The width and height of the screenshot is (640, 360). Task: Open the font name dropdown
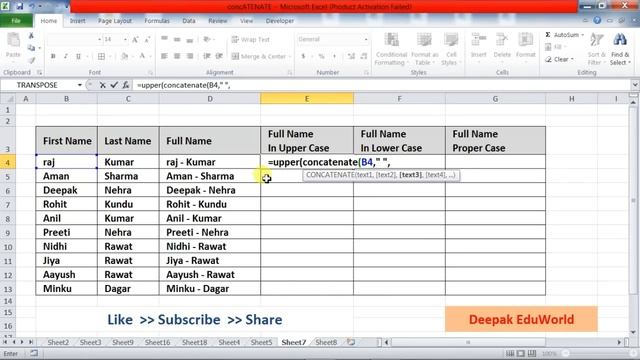click(x=99, y=40)
